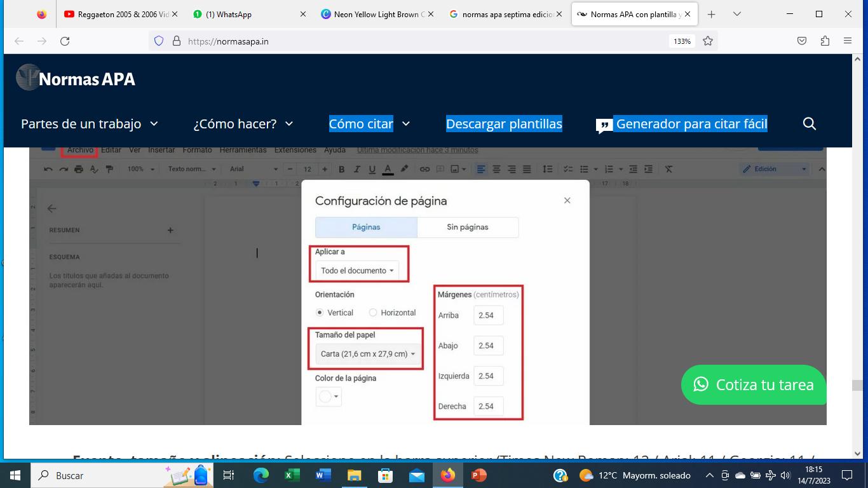
Task: Open Excel from the taskbar
Action: click(x=292, y=475)
